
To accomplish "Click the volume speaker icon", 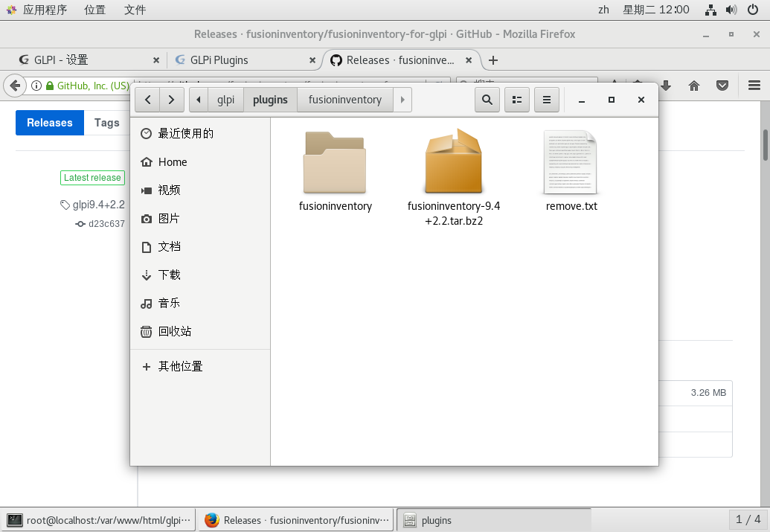I will (731, 10).
